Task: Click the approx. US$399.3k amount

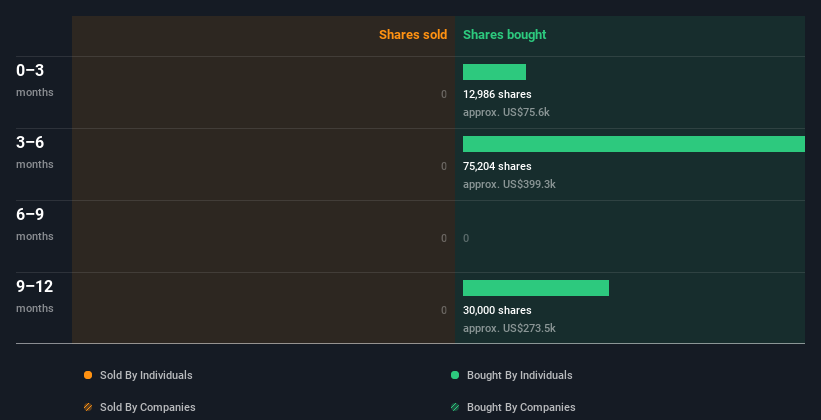Action: [x=509, y=184]
